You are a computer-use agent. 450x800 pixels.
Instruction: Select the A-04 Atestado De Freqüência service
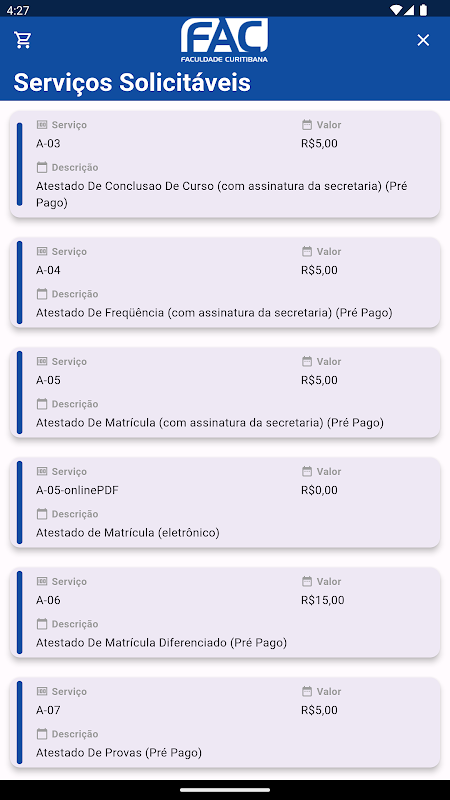pyautogui.click(x=225, y=282)
